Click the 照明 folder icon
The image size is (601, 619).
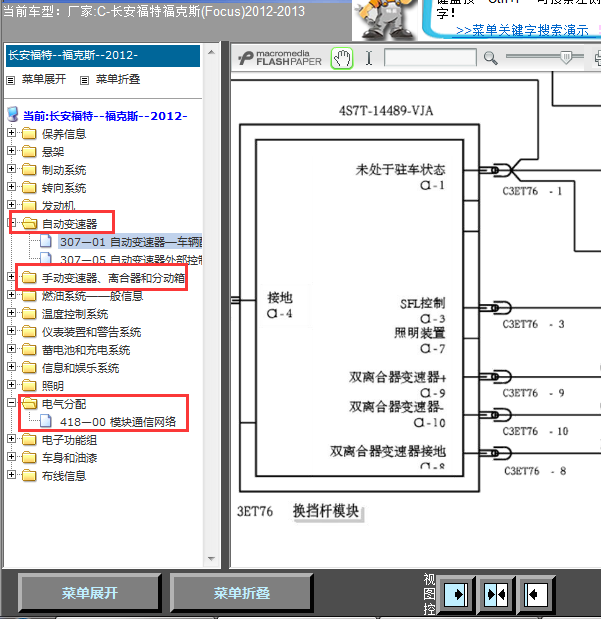(29, 385)
